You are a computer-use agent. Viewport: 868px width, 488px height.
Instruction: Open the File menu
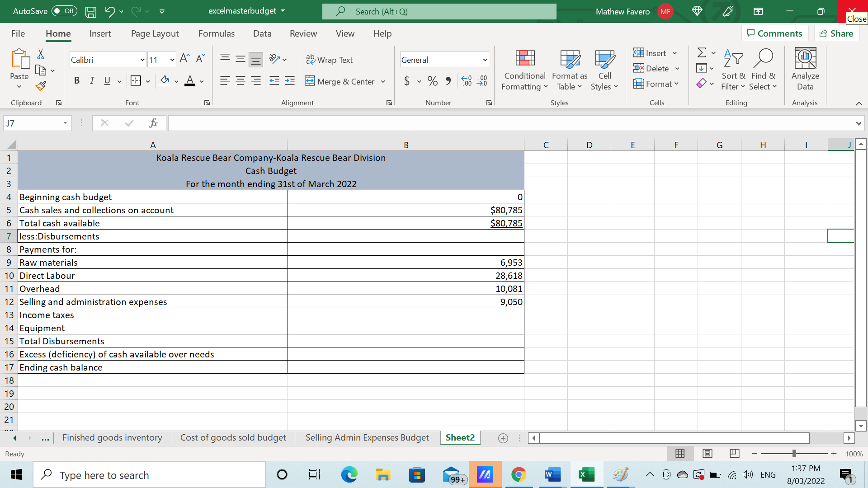point(18,33)
